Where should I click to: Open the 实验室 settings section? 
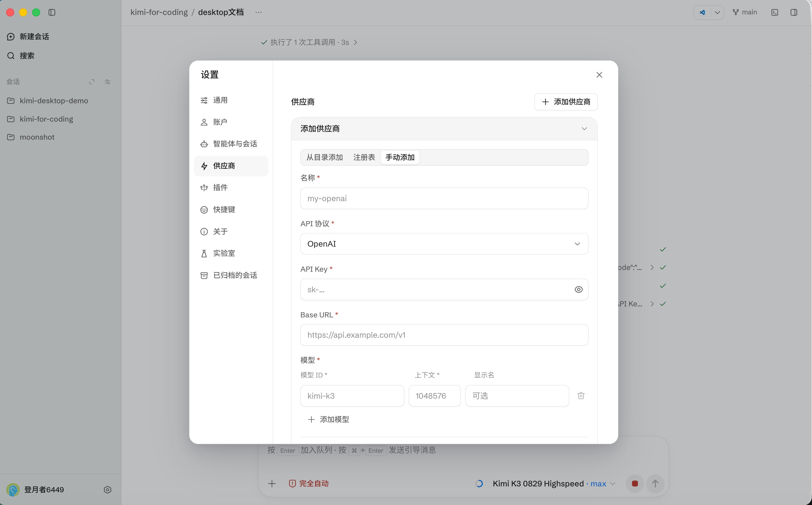231,253
